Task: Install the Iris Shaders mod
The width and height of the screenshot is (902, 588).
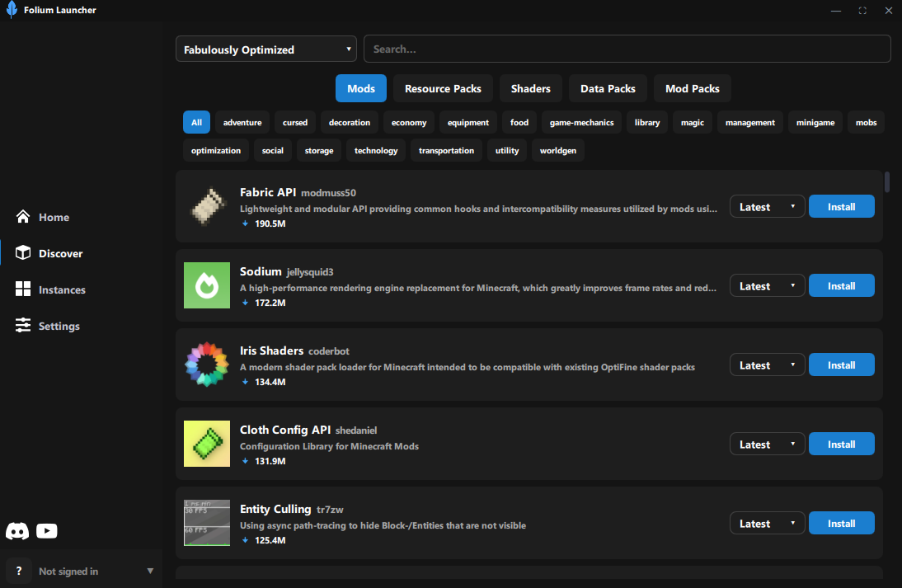Action: point(842,365)
